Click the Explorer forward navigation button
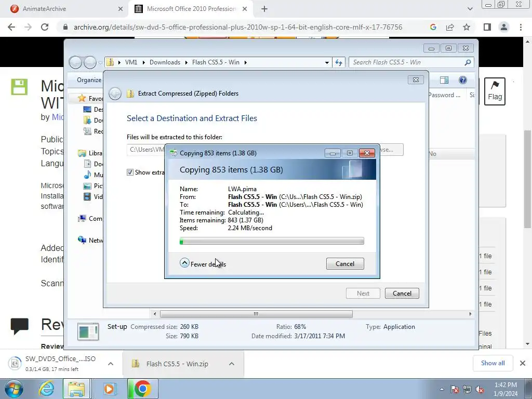The height and width of the screenshot is (399, 532). point(90,62)
